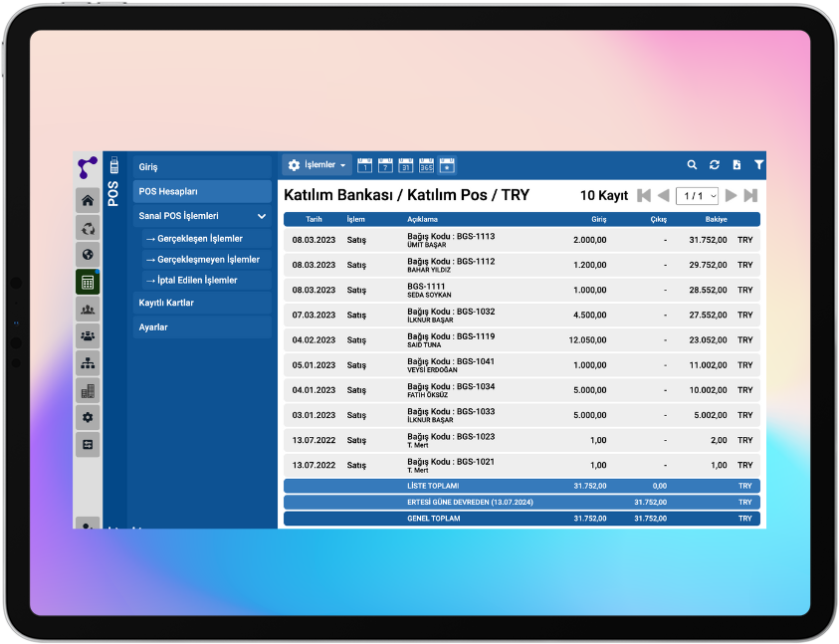Open the POS Hesapları menu item
Viewport: 839px width, 644px height.
tap(202, 191)
